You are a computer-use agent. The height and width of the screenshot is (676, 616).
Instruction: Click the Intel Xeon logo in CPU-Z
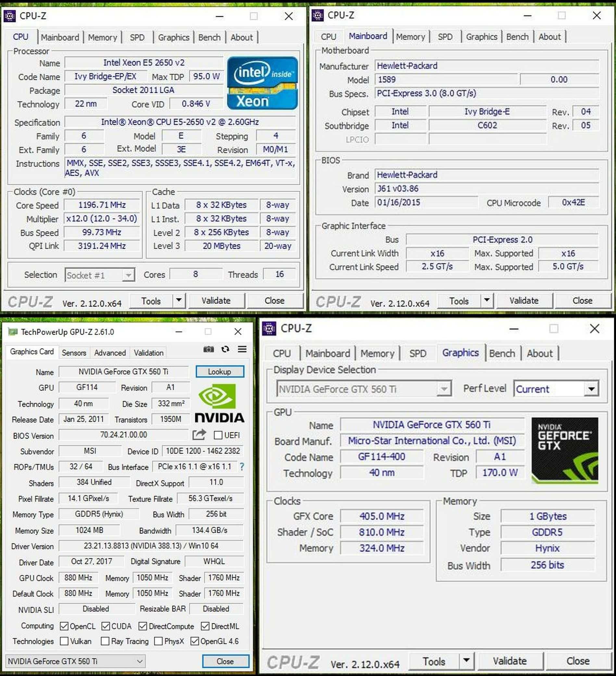coord(262,83)
